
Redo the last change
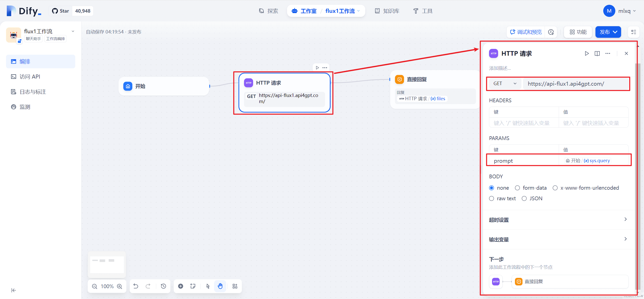(x=148, y=286)
